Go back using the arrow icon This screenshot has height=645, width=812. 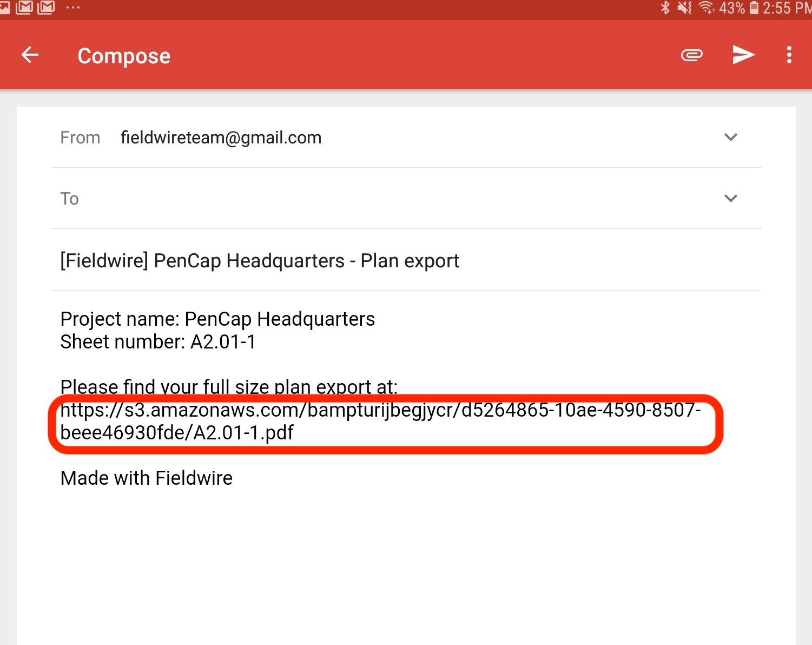point(30,55)
